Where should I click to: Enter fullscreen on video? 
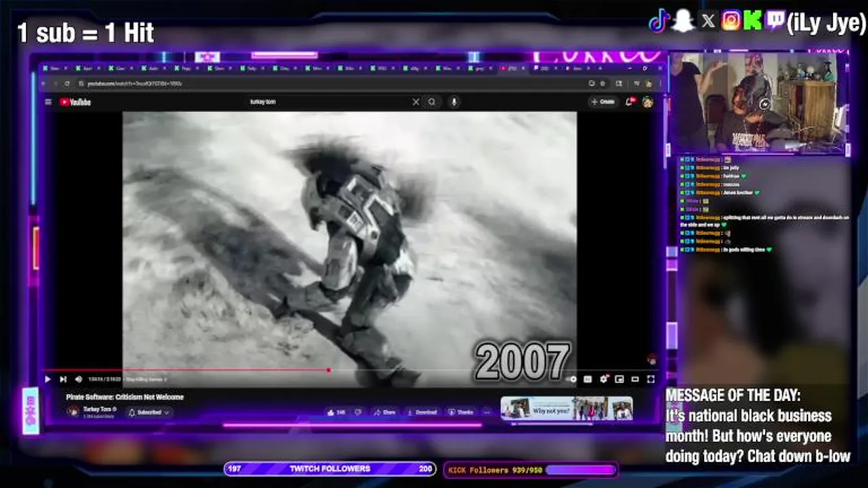tap(651, 380)
